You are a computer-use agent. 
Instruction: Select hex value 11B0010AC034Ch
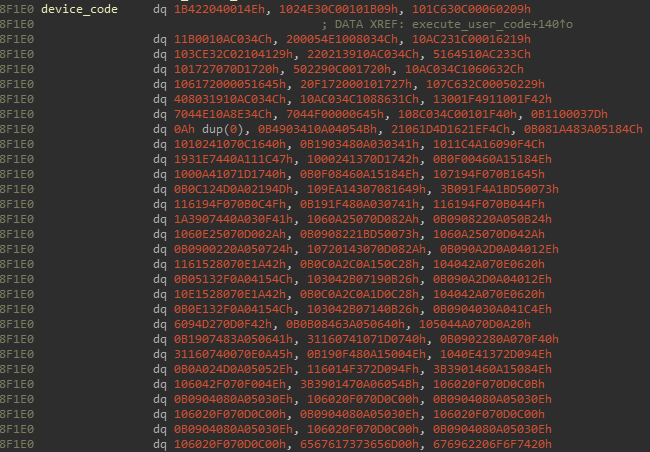coord(223,39)
